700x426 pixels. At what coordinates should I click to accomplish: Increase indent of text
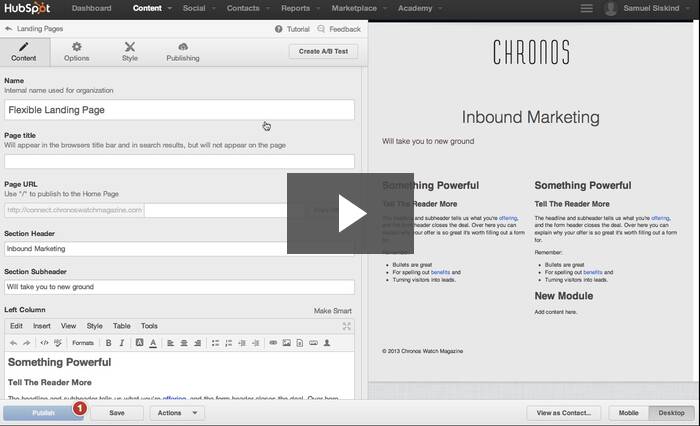(x=255, y=343)
